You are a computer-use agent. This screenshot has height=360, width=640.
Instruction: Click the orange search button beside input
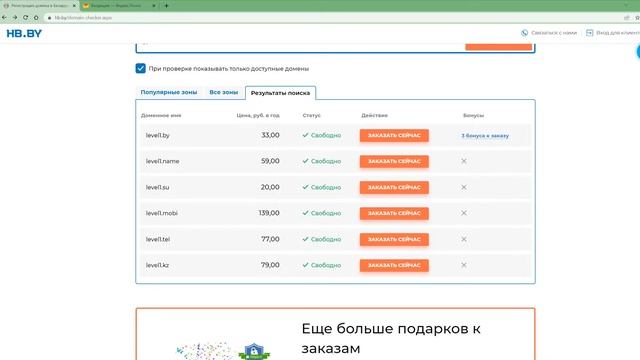pyautogui.click(x=499, y=46)
